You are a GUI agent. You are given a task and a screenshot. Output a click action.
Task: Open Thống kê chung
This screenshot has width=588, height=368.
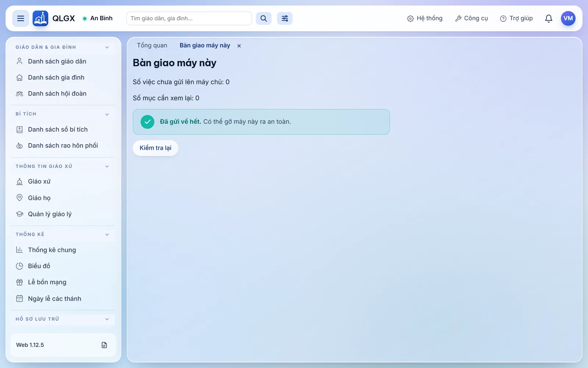(63, 250)
